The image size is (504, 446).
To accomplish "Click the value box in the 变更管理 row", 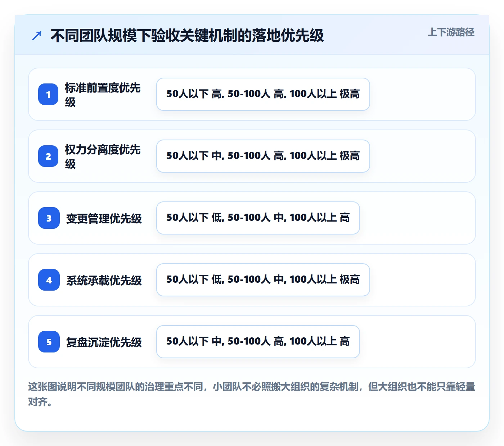I will pyautogui.click(x=258, y=218).
